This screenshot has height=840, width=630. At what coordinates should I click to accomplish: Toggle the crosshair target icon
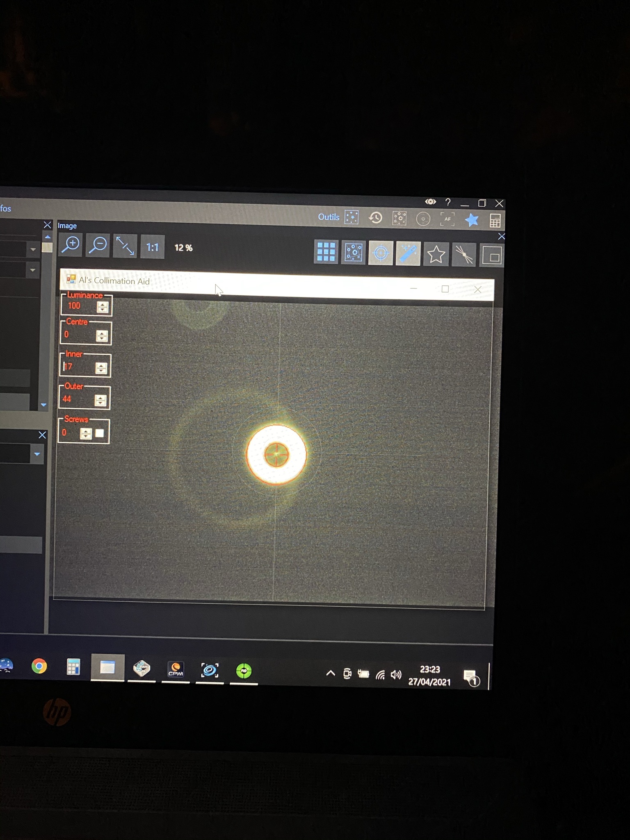(x=381, y=253)
